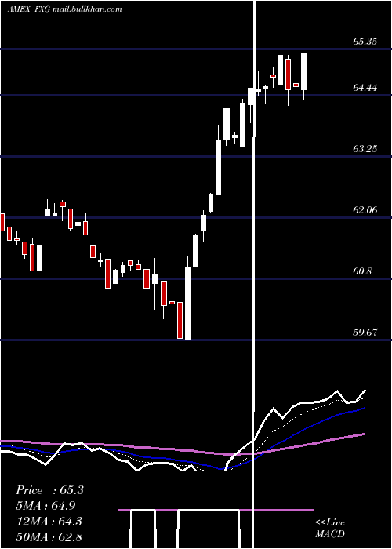Click the 65.35 price level label
Viewport: 392px width, 549px height.
click(x=365, y=42)
